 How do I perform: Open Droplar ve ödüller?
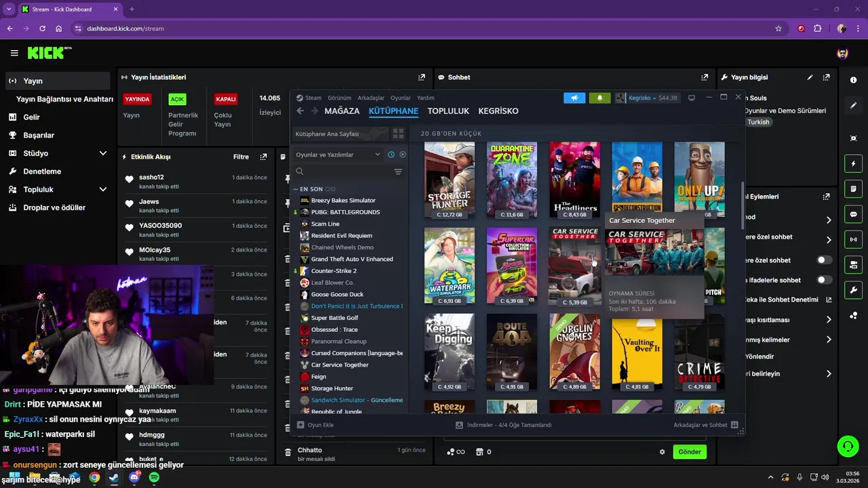click(56, 207)
